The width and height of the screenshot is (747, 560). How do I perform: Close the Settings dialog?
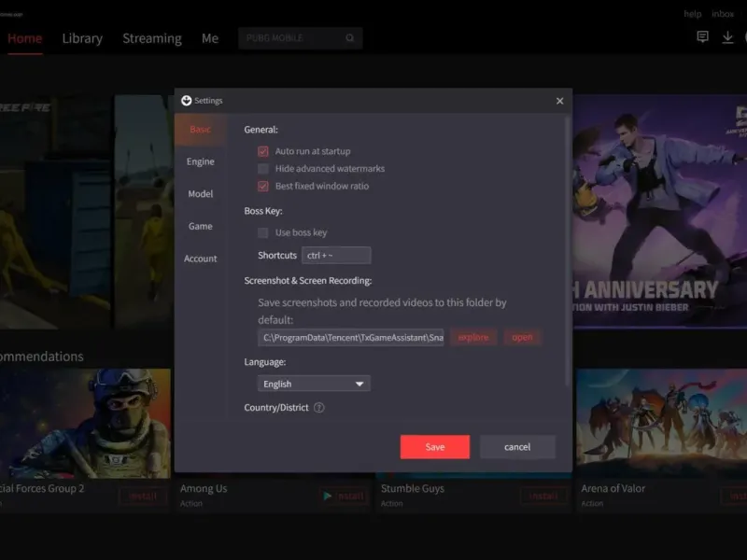[x=559, y=101]
